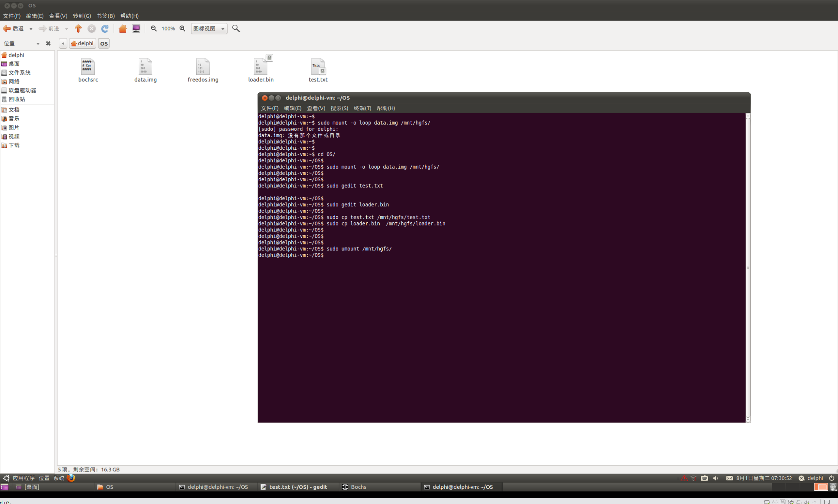
Task: Expand the 后退 back history arrow
Action: [x=31, y=29]
